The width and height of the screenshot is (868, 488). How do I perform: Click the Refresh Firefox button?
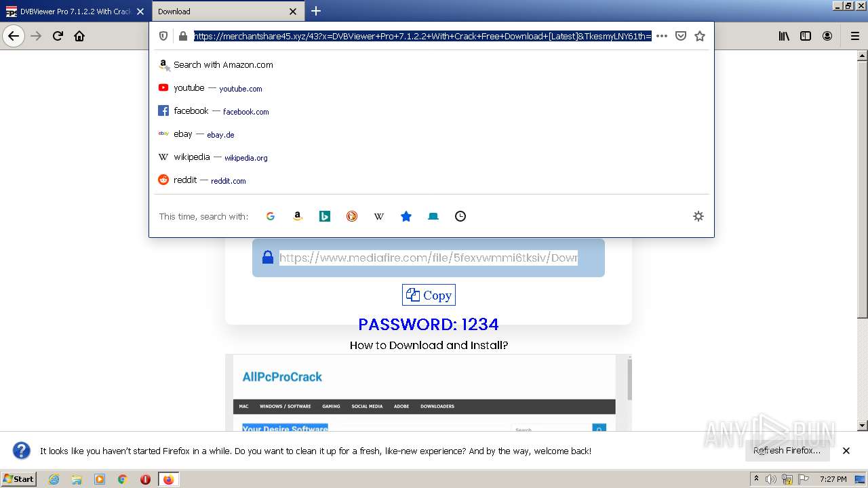click(787, 451)
